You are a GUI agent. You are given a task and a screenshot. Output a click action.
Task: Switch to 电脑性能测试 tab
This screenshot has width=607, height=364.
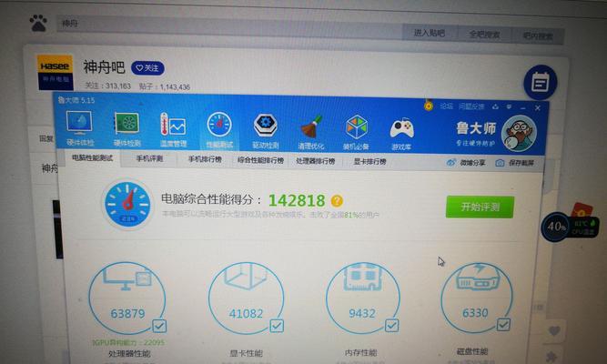(x=92, y=158)
